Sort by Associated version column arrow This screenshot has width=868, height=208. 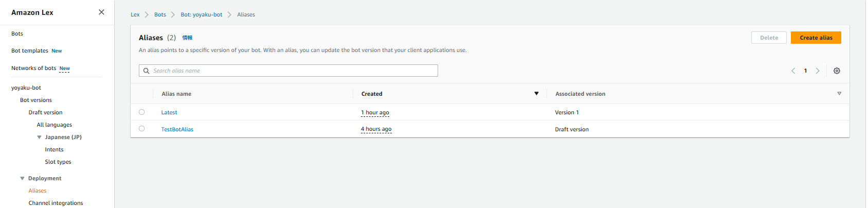pos(839,94)
